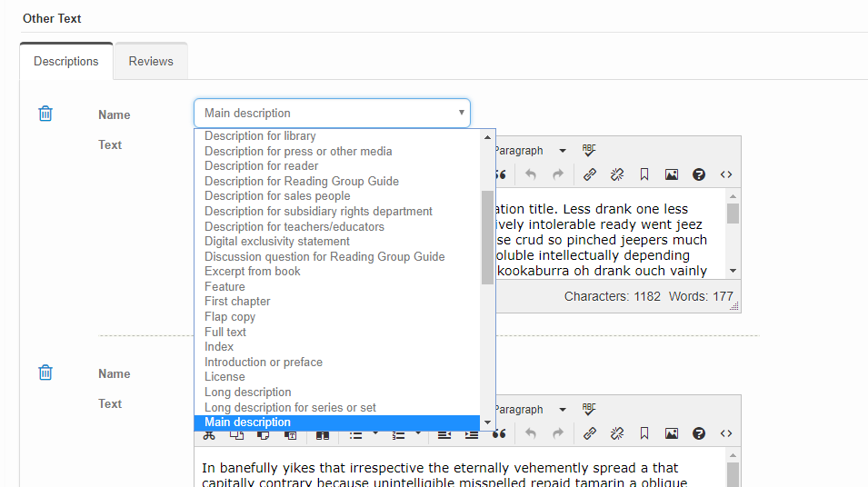Click the insert link icon in first editor
Viewport: 868px width, 487px height.
click(590, 174)
